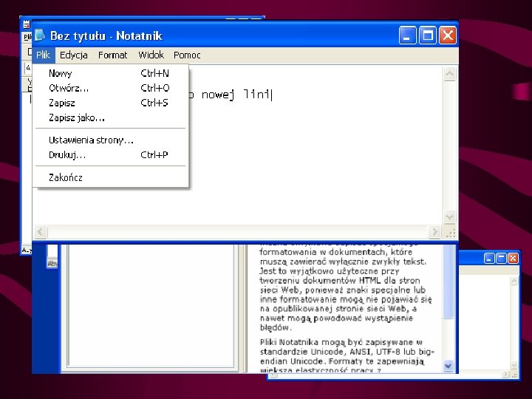Open Ustawienia strony... dialog
The image size is (532, 399).
pos(111,140)
